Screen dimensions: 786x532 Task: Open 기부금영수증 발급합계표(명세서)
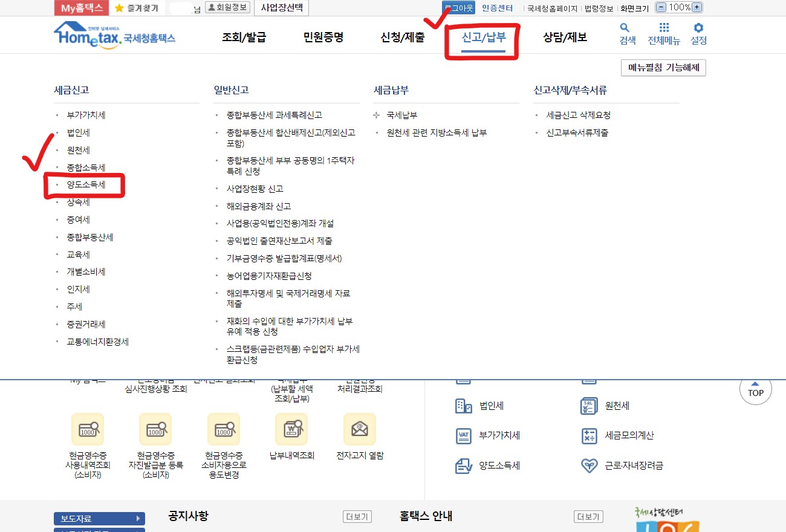click(284, 259)
